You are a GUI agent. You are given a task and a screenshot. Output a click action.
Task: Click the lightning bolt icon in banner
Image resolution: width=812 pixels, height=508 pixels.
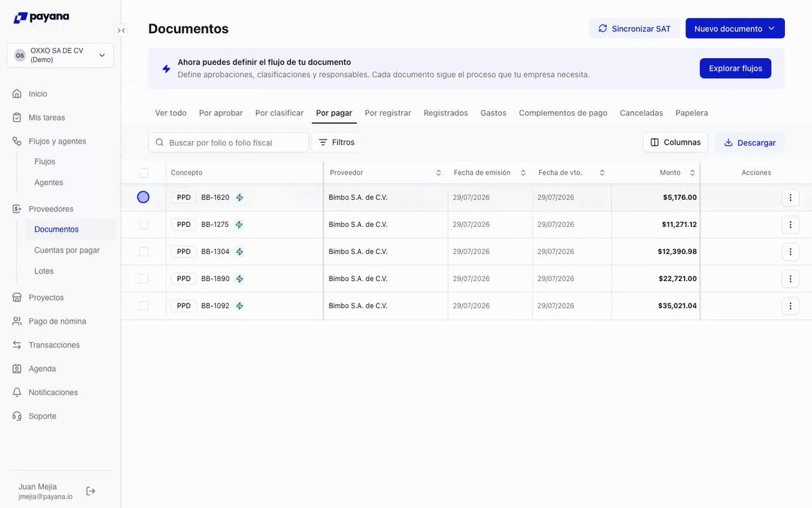tap(166, 68)
